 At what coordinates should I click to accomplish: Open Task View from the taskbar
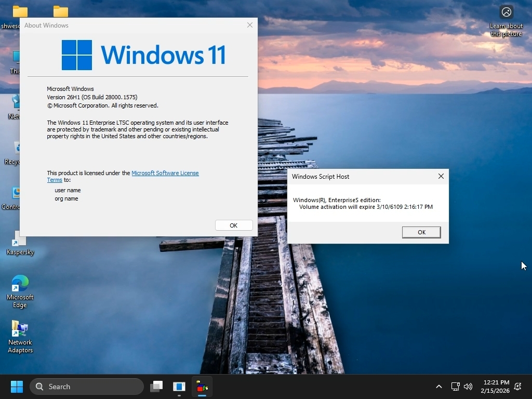(x=156, y=387)
